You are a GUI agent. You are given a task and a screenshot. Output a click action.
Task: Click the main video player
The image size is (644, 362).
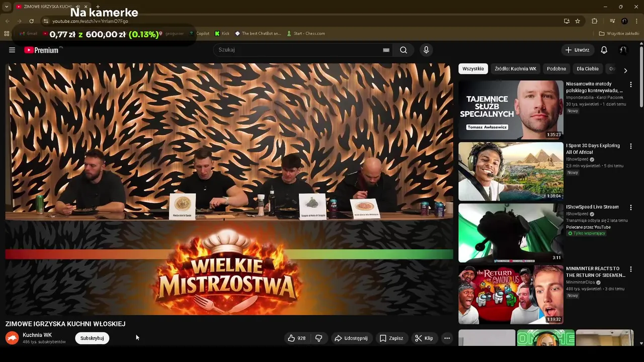point(229,189)
